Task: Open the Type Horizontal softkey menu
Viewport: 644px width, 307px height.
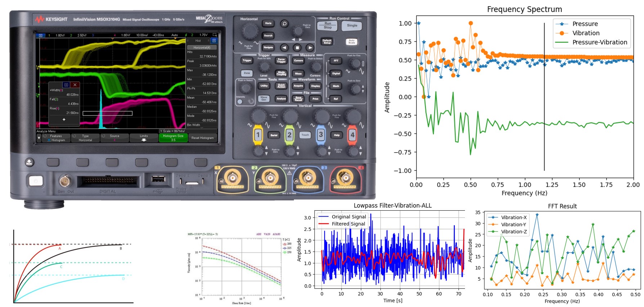Action: [x=85, y=138]
